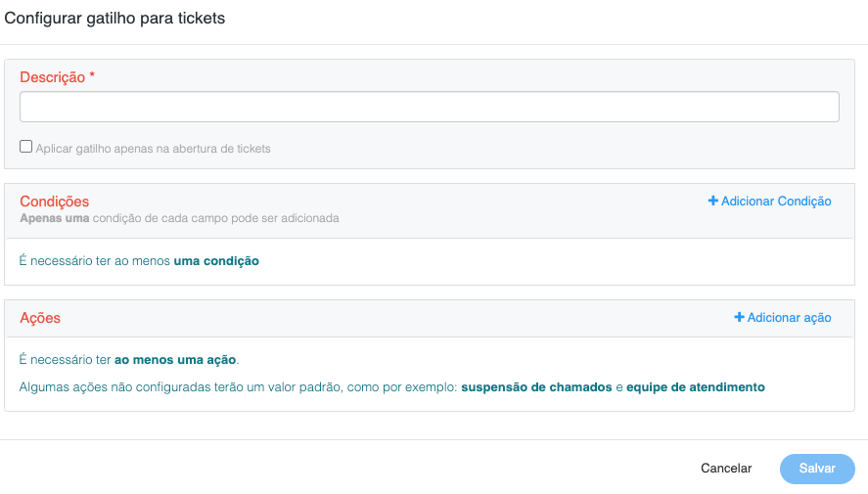Screen dimensions: 868x494
Task: Click the 'Configurar gatilho para tickets' title
Action: click(114, 19)
